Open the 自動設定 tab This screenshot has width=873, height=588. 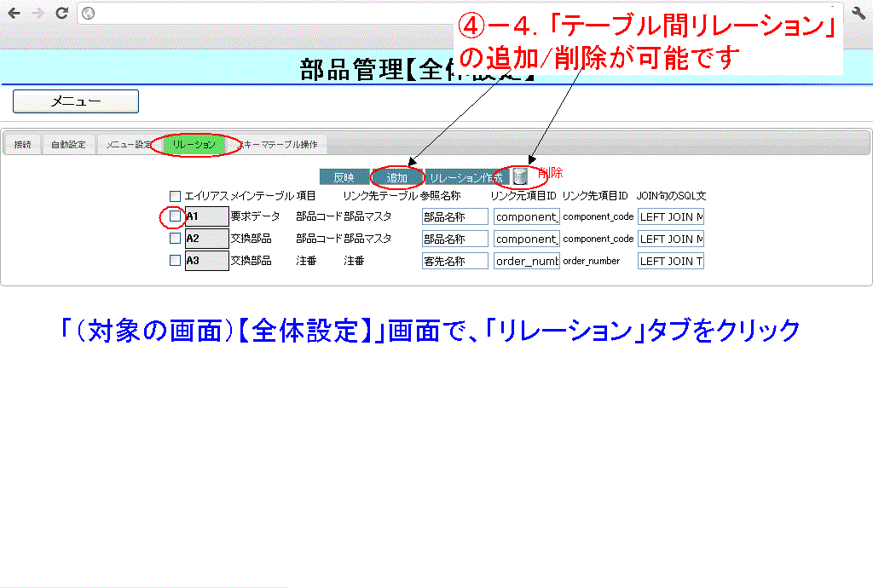coord(68,145)
